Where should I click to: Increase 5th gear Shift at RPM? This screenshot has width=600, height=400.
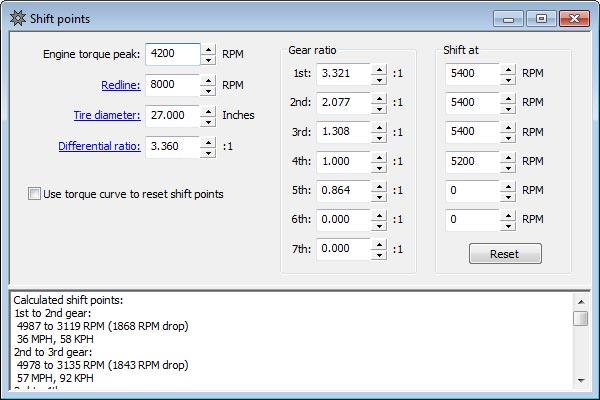[508, 186]
